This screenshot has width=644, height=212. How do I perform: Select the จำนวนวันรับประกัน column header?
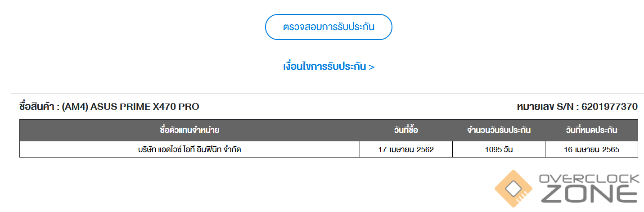click(499, 131)
